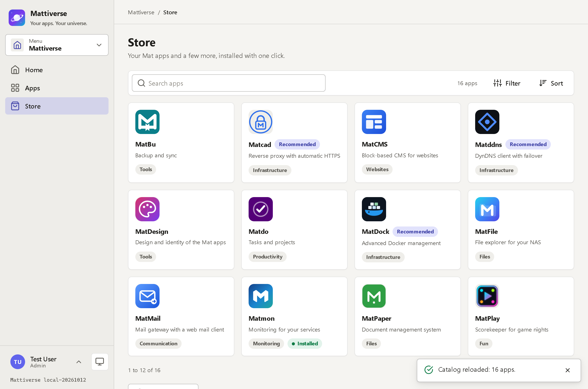Click the "16 apps" count
Image resolution: width=588 pixels, height=389 pixels.
467,83
